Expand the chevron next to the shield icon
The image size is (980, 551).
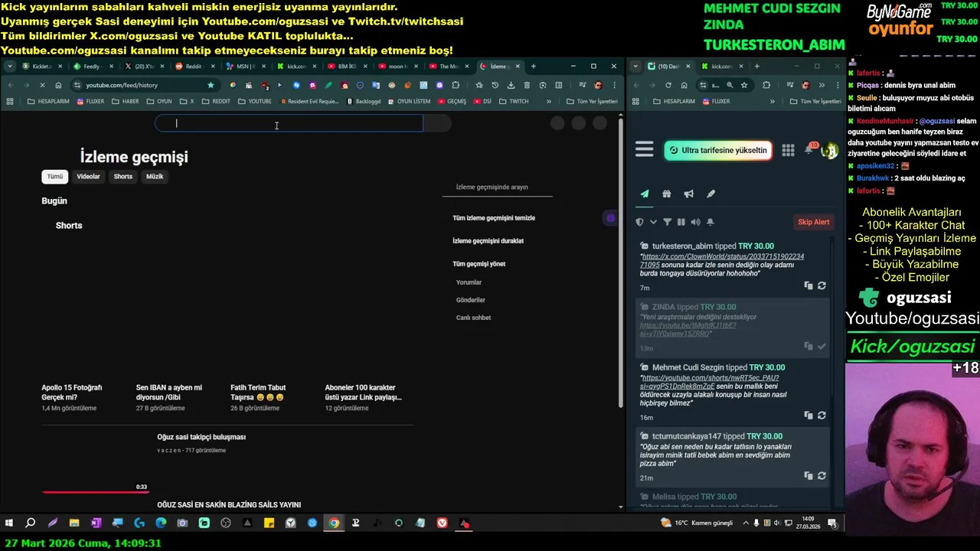click(653, 222)
